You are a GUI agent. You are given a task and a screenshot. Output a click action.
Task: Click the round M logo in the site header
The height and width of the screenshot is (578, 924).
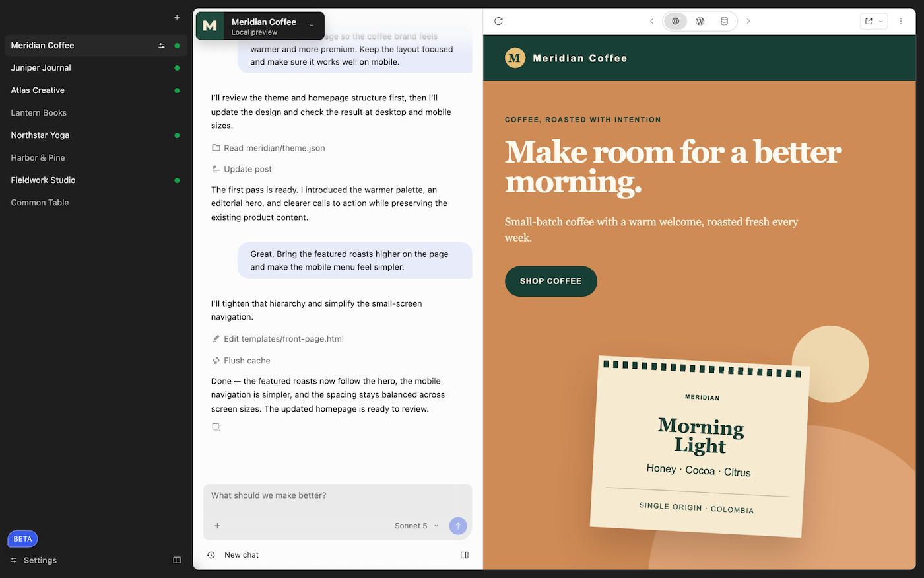point(515,58)
